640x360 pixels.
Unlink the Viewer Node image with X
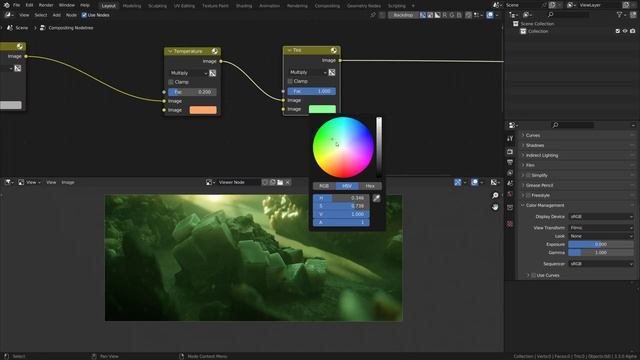click(288, 182)
